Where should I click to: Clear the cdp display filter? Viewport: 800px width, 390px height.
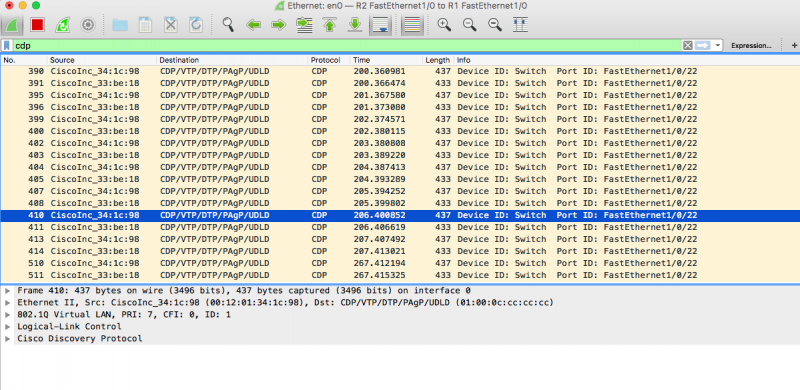point(688,45)
